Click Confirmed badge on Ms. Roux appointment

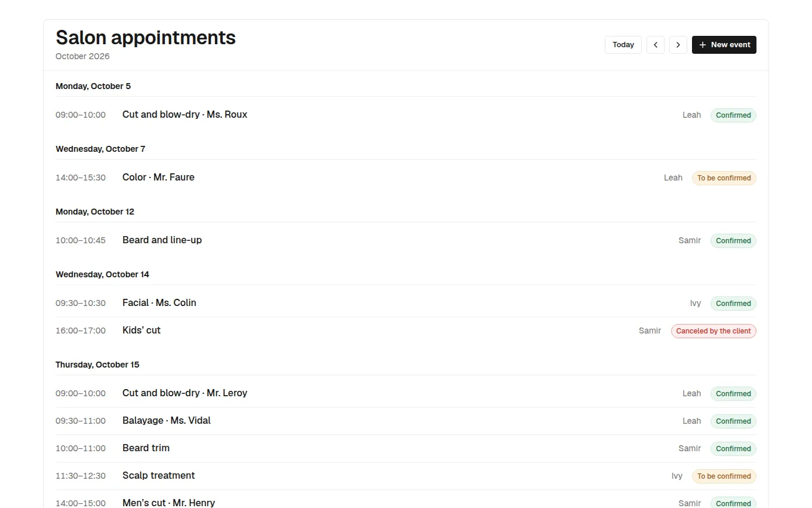point(733,115)
